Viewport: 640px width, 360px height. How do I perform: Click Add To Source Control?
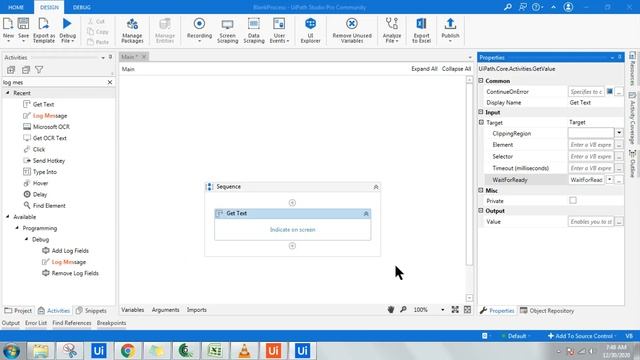pyautogui.click(x=582, y=336)
